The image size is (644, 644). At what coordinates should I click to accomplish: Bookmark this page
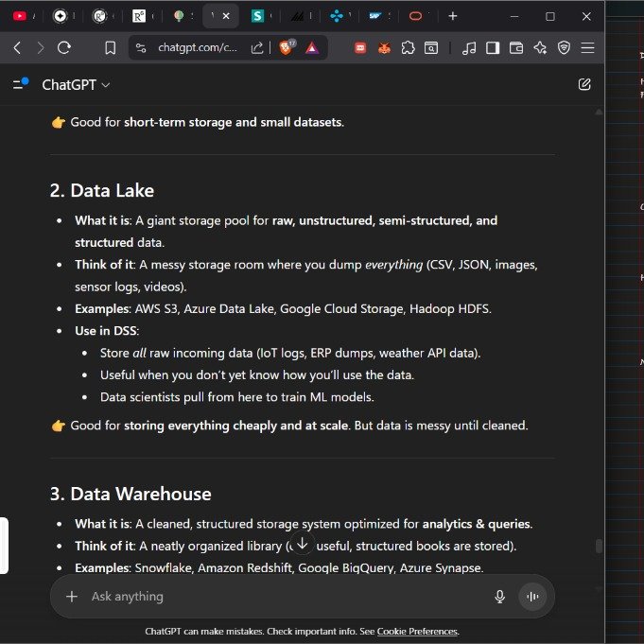pos(110,47)
